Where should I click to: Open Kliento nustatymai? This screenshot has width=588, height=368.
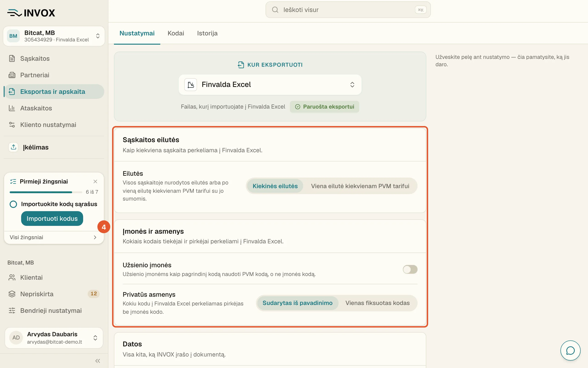tap(54, 125)
